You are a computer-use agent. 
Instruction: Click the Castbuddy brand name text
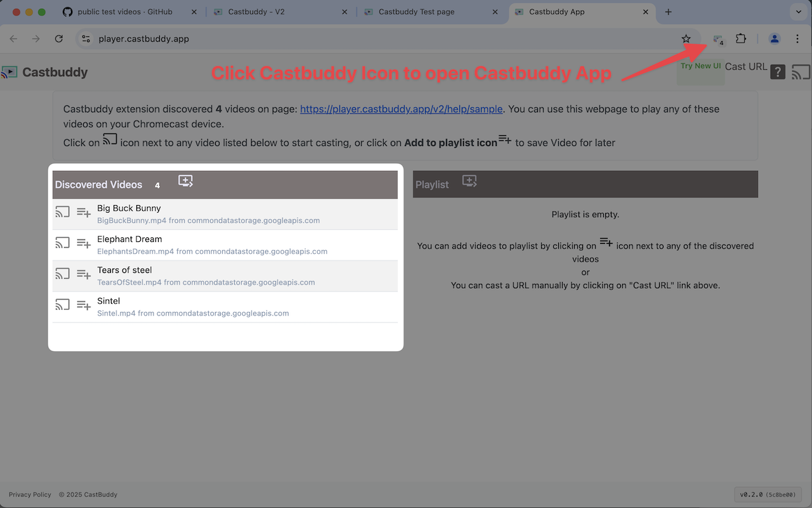(x=55, y=72)
